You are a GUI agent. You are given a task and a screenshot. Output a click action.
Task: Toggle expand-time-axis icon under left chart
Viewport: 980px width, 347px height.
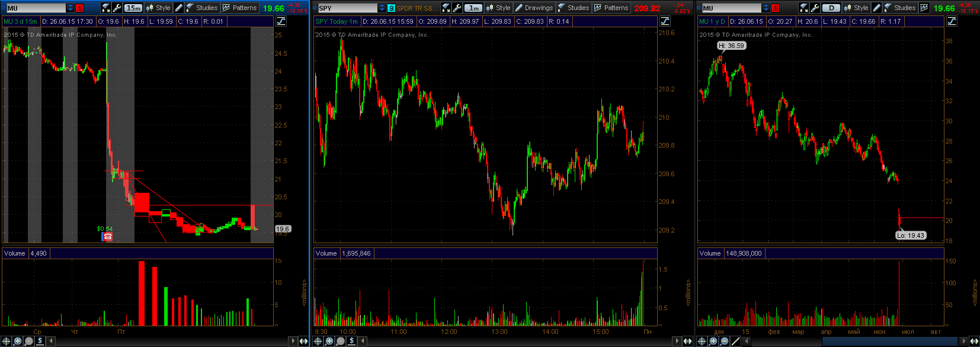point(303,341)
